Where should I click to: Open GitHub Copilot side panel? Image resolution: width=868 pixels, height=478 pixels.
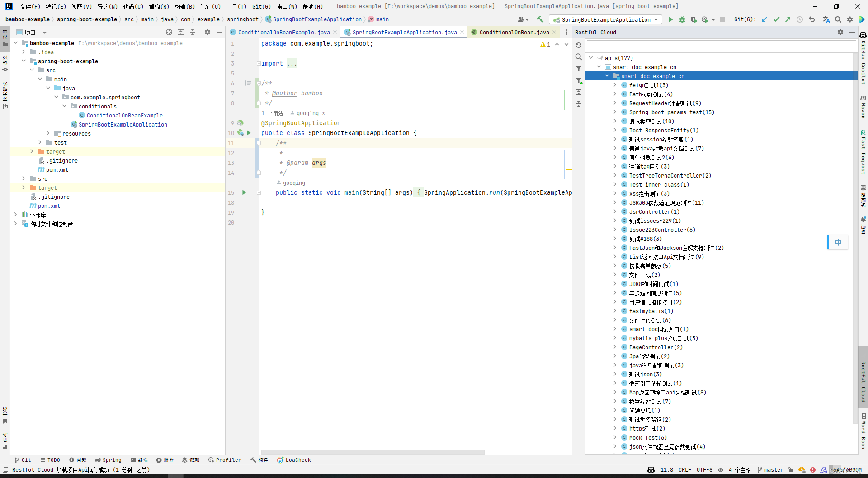[863, 58]
